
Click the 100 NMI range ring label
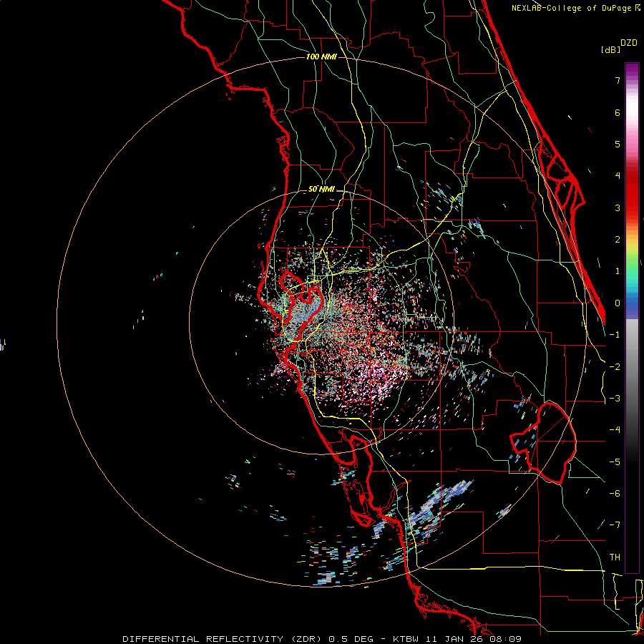click(x=321, y=57)
